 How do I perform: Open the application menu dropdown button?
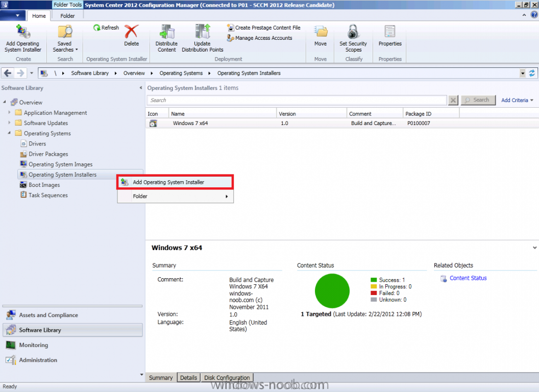click(13, 15)
